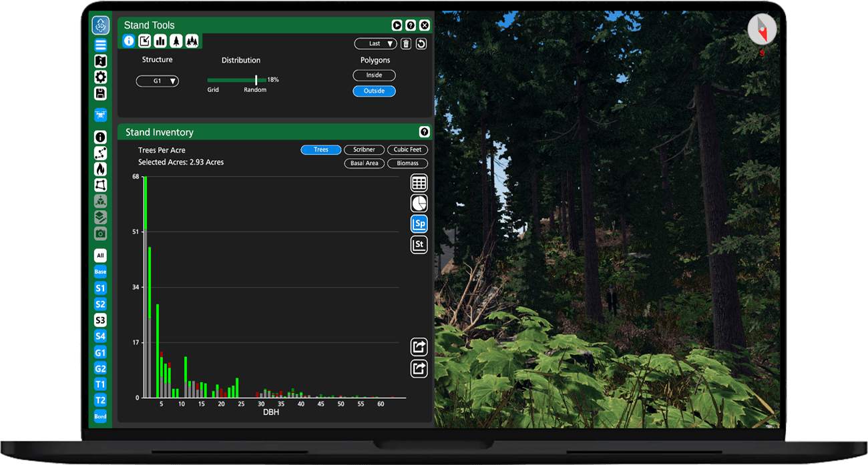
Task: Expand the Stand Tools help icon
Action: [411, 25]
